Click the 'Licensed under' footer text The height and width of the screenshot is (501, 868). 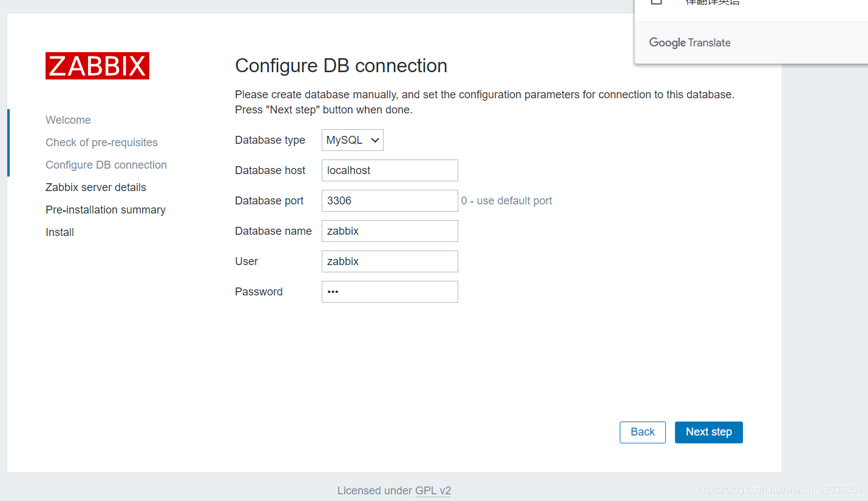(x=375, y=491)
